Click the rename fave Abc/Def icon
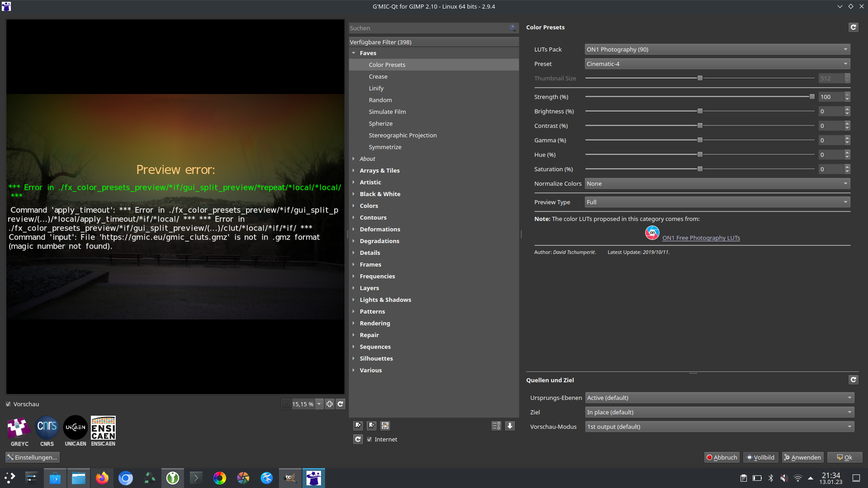This screenshot has height=488, width=868. point(385,426)
